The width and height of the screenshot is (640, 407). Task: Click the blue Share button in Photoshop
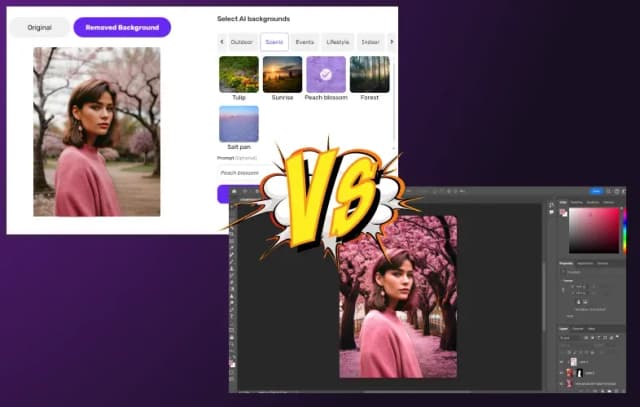point(596,190)
